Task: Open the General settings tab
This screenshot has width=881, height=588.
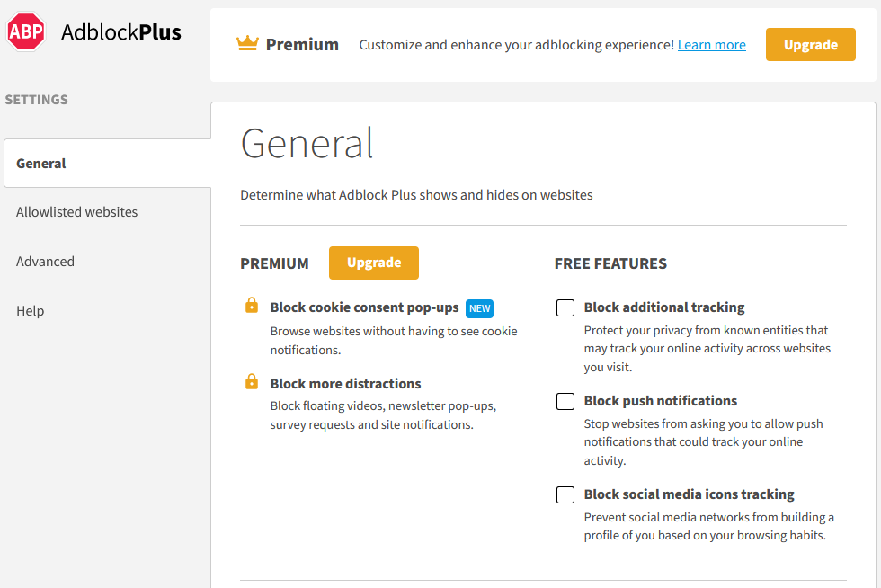Action: [41, 164]
